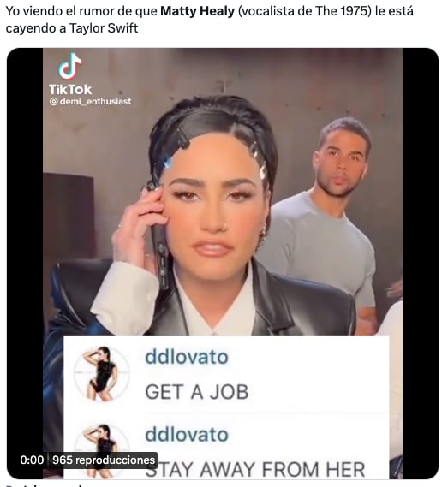Select the GET A JOB comment text

197,392
